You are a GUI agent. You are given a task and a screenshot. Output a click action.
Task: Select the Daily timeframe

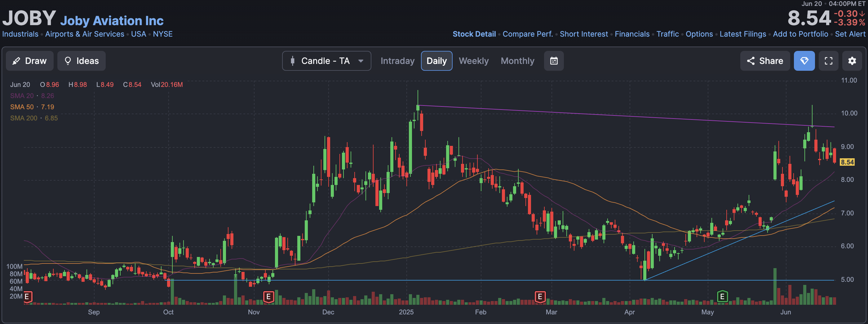tap(436, 61)
